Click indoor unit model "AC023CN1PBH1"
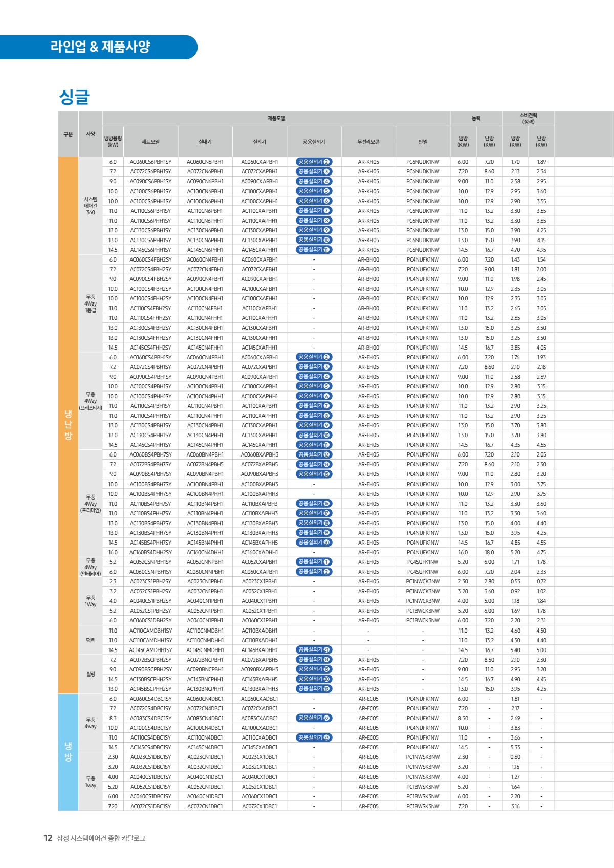 coord(205,581)
